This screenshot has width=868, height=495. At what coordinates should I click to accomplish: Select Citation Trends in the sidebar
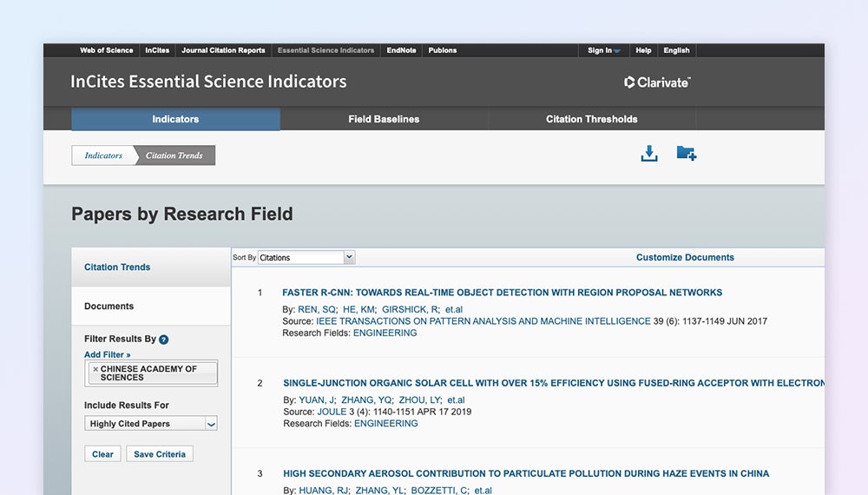coord(117,267)
